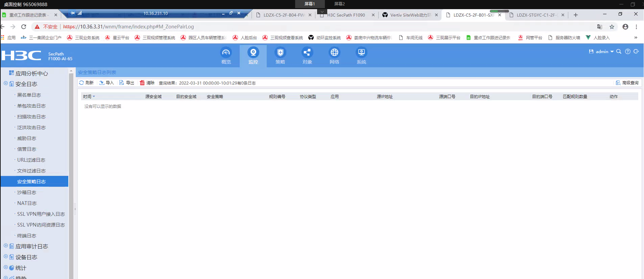Click the 不安全 site security warning
This screenshot has width=644, height=279.
(46, 27)
